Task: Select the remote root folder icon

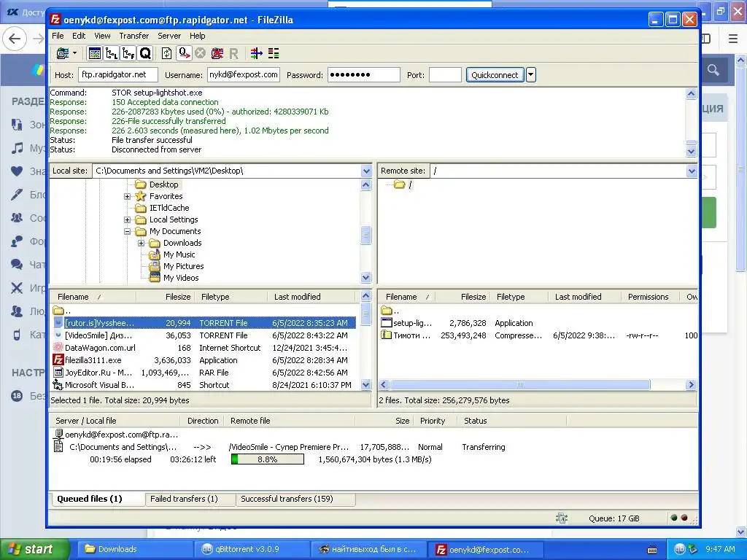Action: click(x=399, y=184)
